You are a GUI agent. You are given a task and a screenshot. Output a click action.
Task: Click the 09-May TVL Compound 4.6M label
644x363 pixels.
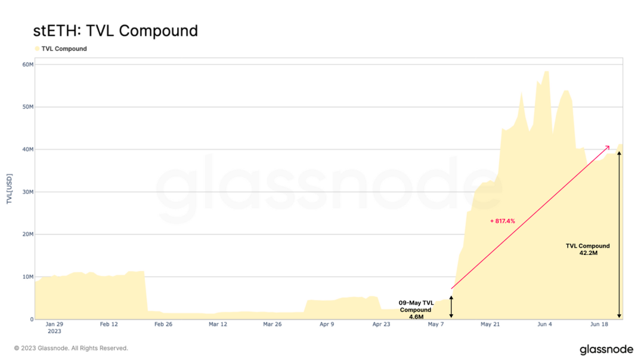416,310
